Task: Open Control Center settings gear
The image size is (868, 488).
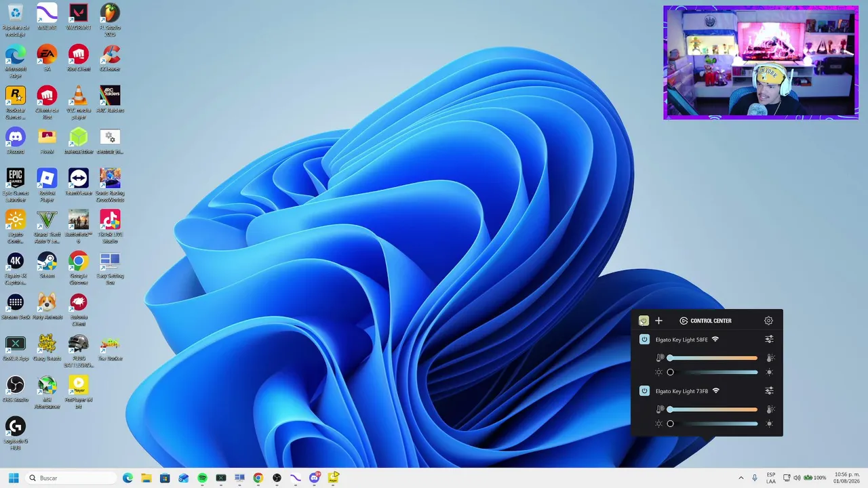Action: [x=768, y=321]
